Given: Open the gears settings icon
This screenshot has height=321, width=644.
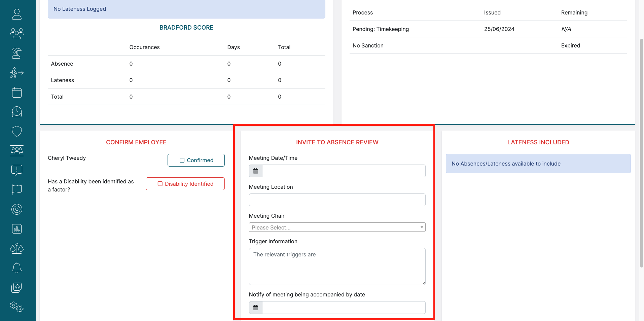Looking at the screenshot, I should tap(17, 307).
